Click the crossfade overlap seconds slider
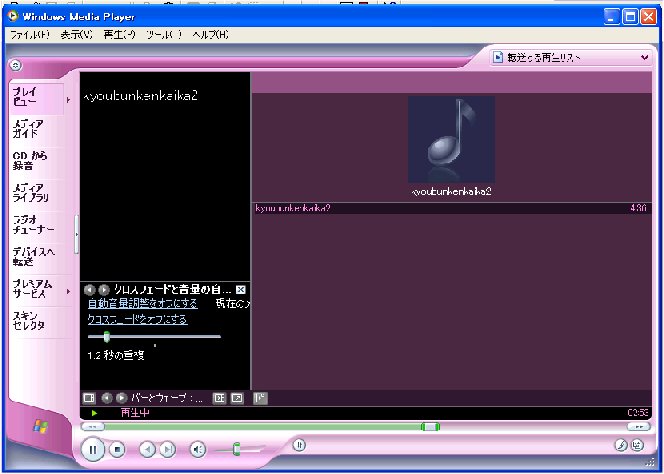This screenshot has height=474, width=664. click(x=154, y=337)
